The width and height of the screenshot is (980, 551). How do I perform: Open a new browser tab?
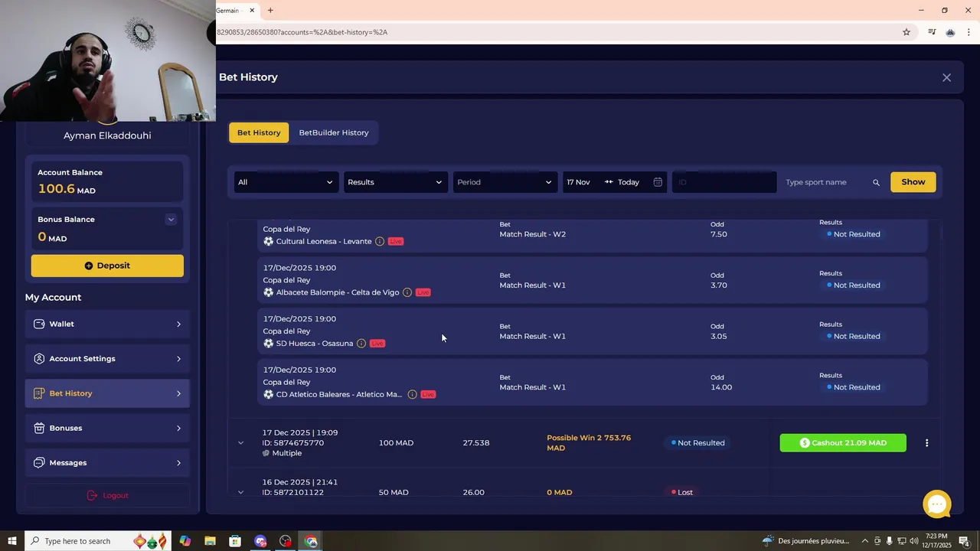270,11
